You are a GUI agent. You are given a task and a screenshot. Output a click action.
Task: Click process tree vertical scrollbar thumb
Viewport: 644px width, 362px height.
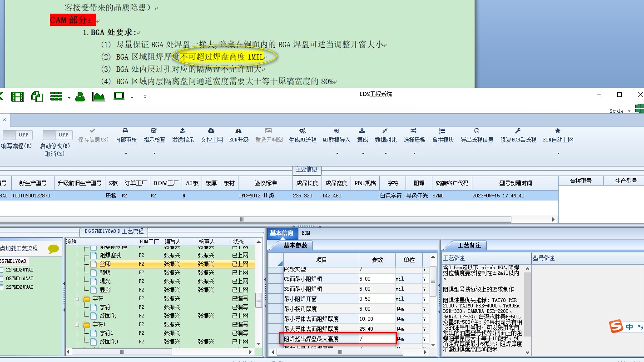pos(258,300)
